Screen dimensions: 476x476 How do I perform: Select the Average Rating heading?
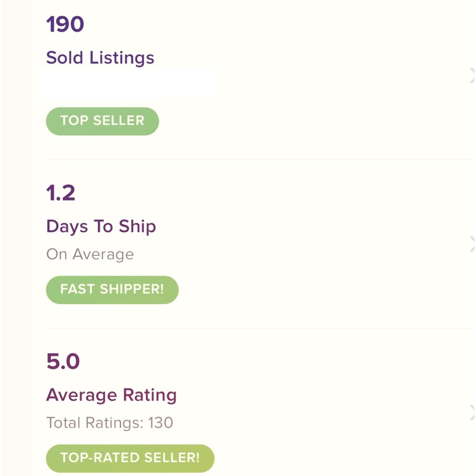tap(111, 395)
